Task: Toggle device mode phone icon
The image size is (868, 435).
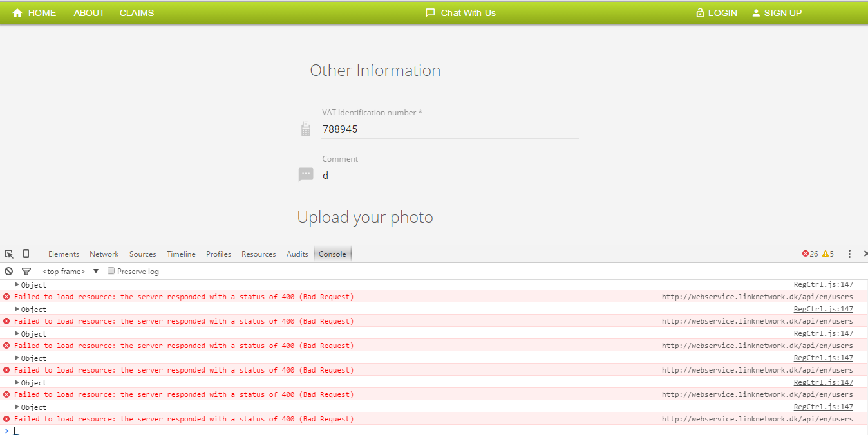Action: 26,254
